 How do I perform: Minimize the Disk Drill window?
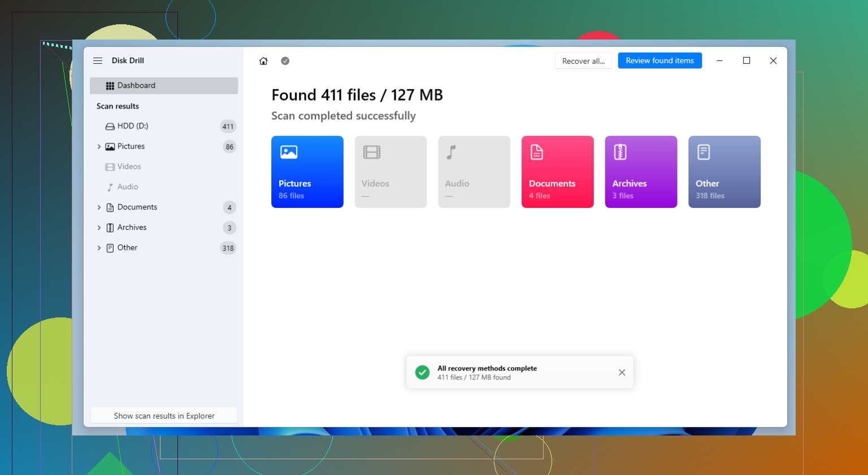tap(719, 60)
